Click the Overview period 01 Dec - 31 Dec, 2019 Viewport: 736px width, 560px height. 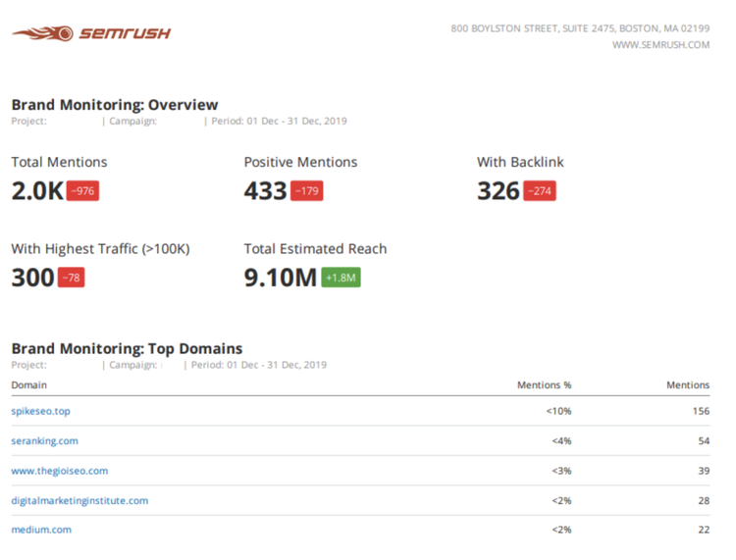(279, 121)
